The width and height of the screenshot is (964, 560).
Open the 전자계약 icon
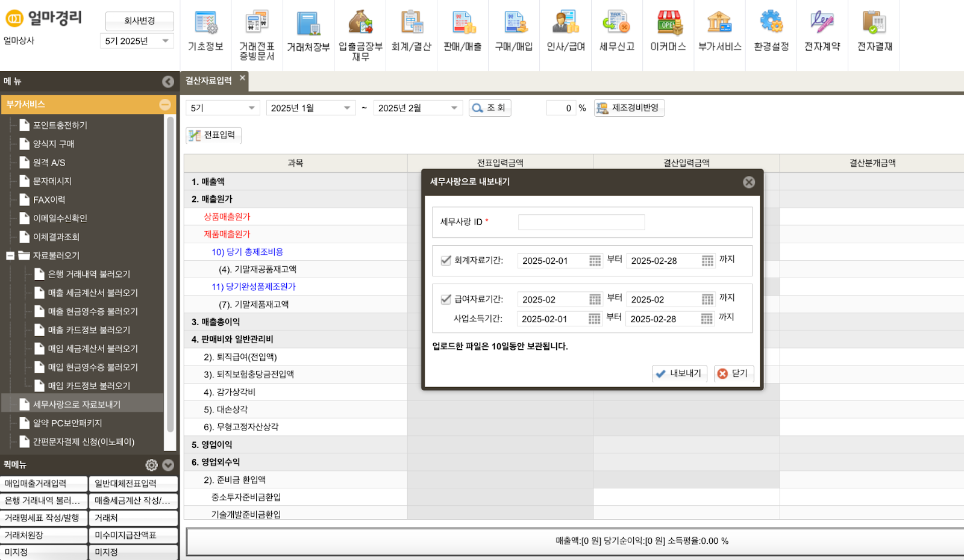coord(822,31)
